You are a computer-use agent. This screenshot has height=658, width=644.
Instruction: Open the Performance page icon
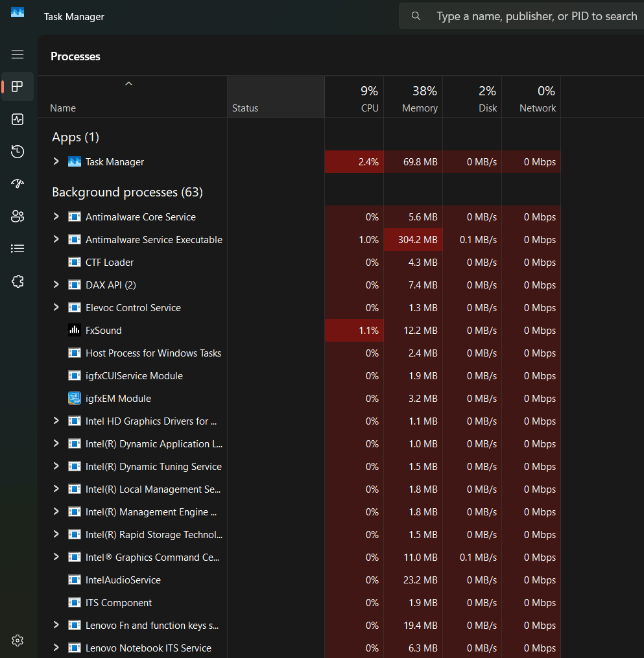18,119
